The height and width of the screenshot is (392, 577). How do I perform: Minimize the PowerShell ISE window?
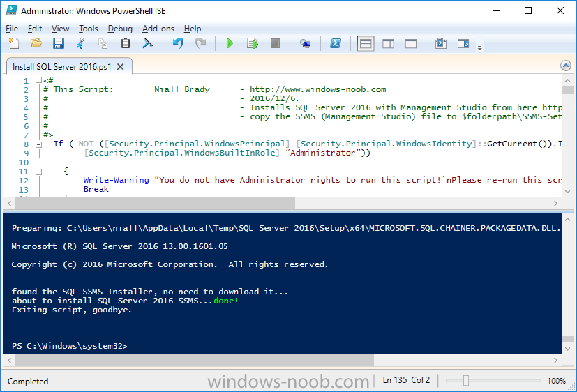click(x=496, y=10)
